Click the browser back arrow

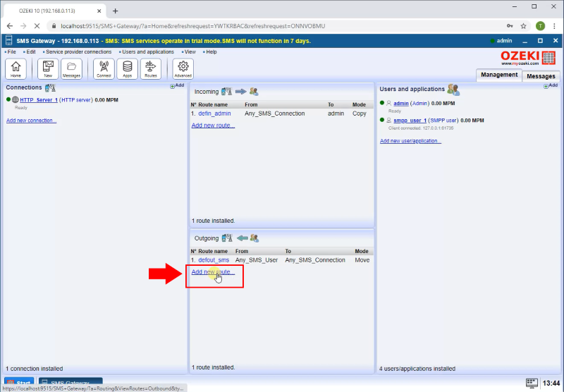pyautogui.click(x=10, y=26)
